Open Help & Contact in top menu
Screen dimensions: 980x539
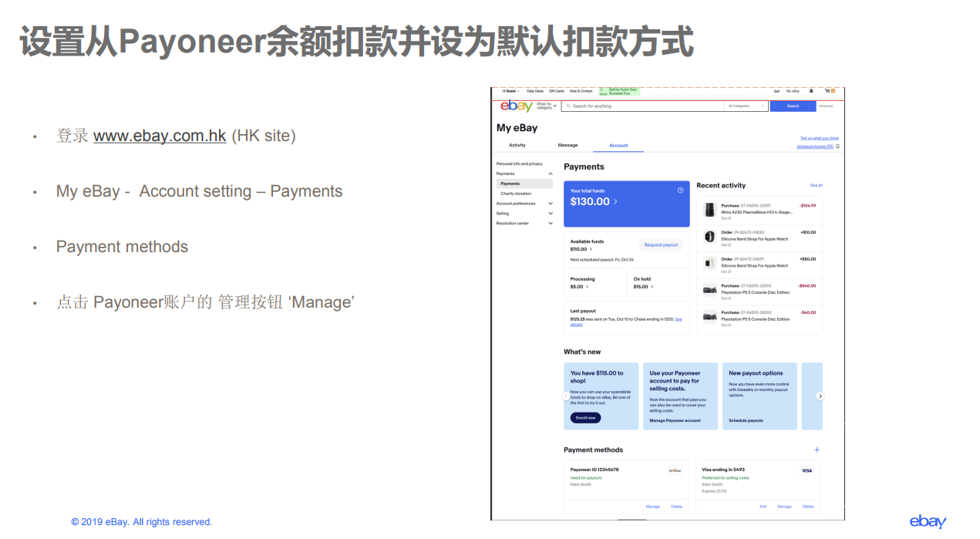tap(581, 91)
